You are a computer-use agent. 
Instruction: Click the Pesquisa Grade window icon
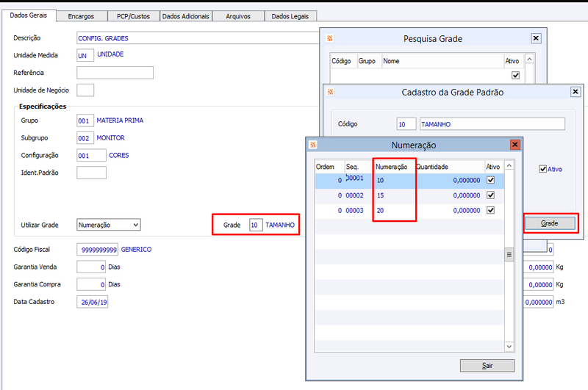pos(329,39)
